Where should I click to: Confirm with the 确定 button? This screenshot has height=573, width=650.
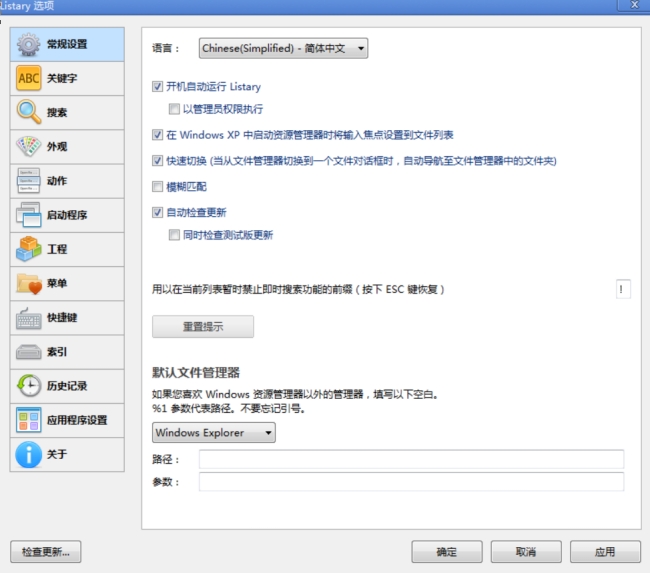[447, 552]
